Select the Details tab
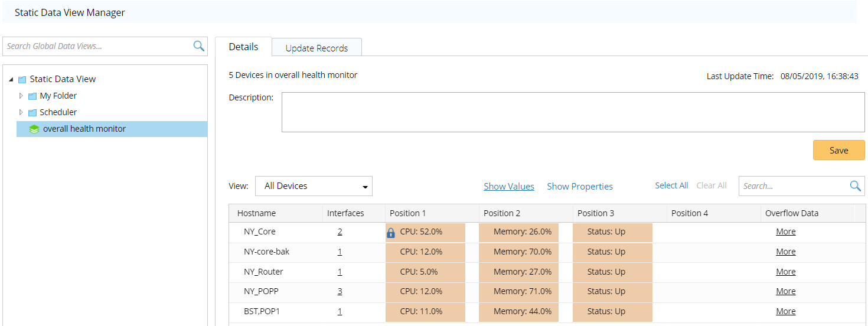The width and height of the screenshot is (868, 326). click(243, 47)
